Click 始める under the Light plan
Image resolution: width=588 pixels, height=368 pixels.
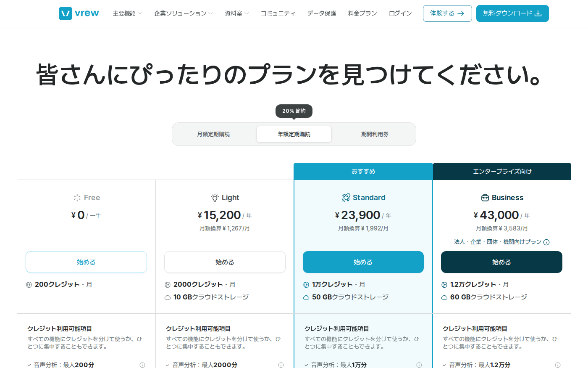coord(225,262)
